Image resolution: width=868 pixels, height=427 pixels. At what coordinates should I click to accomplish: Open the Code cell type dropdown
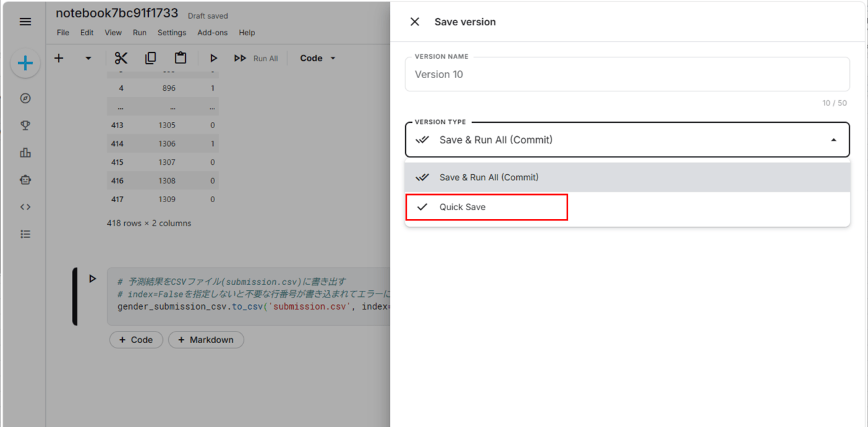pyautogui.click(x=318, y=58)
